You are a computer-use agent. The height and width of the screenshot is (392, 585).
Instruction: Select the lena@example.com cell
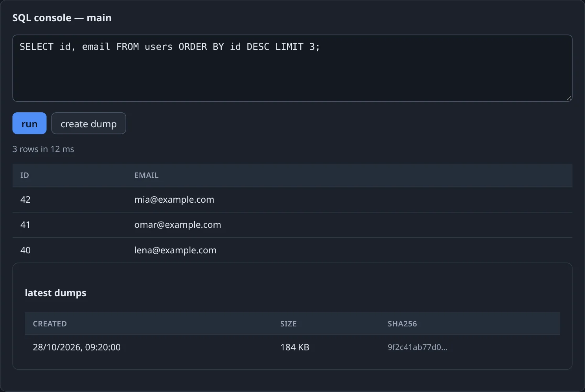(x=175, y=250)
